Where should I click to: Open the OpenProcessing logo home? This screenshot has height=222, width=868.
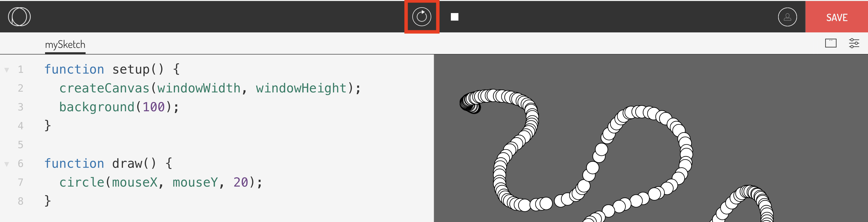click(20, 17)
